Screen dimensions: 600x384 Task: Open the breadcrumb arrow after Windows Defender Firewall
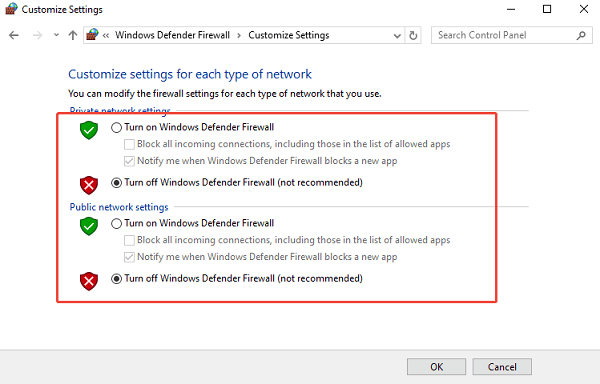(239, 36)
